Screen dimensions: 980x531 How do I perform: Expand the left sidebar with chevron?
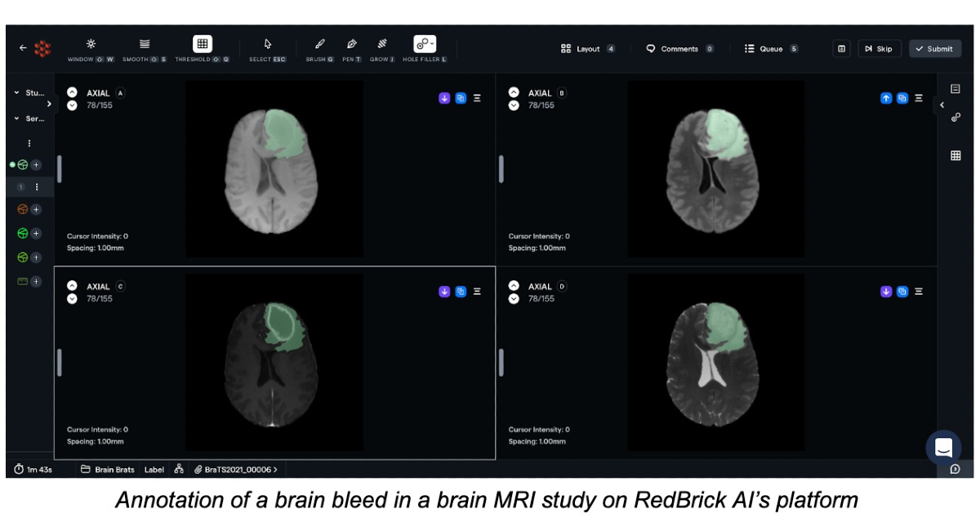pos(49,104)
